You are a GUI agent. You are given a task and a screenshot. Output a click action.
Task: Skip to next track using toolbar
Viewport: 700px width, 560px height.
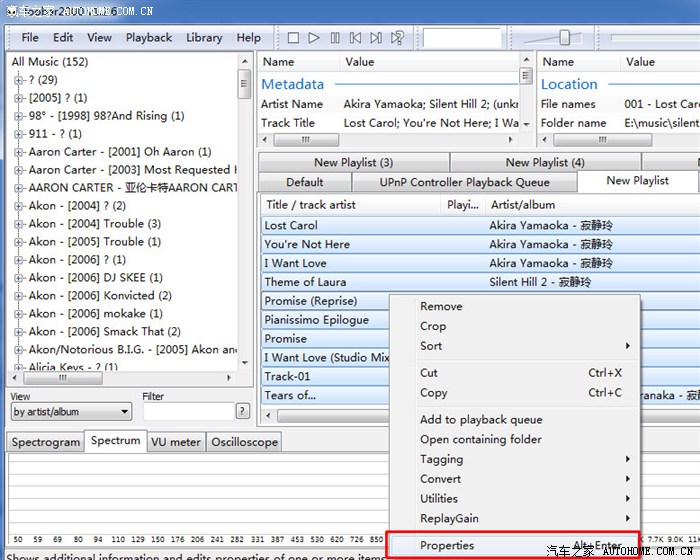[376, 38]
